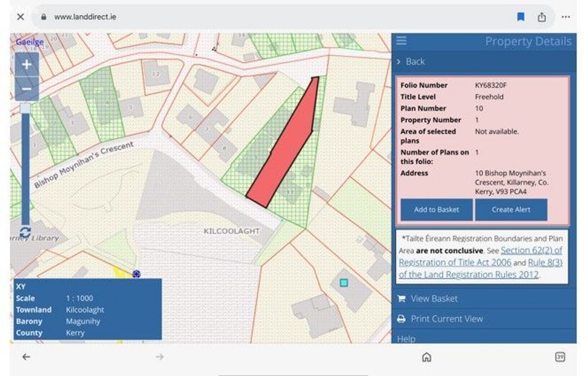Add folio KY68320F to basket
Viewport: 588px width, 376px height.
point(436,210)
